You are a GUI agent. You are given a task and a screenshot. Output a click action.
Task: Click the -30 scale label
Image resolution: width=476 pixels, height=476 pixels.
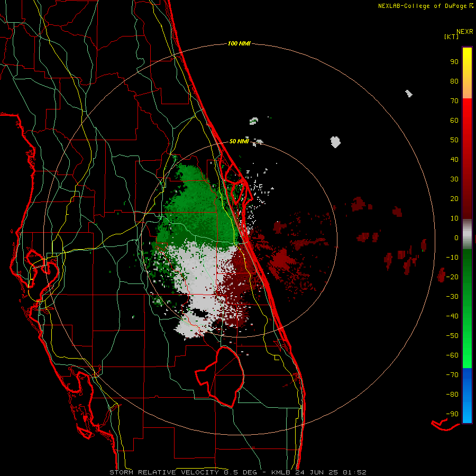click(x=452, y=297)
